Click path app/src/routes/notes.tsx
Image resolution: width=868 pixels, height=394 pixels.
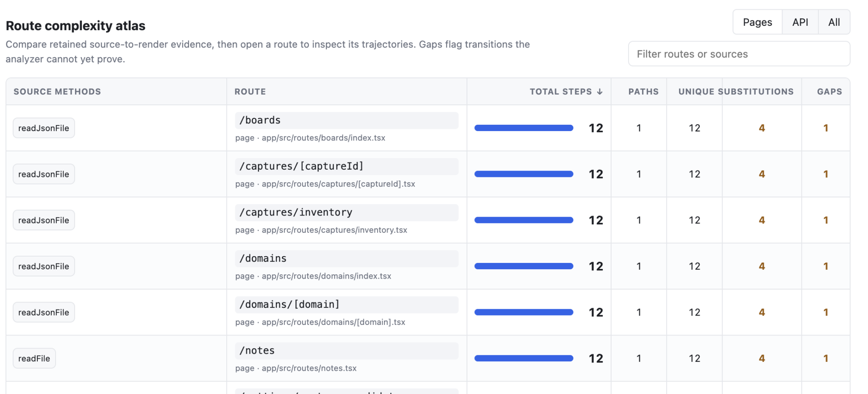(x=309, y=368)
